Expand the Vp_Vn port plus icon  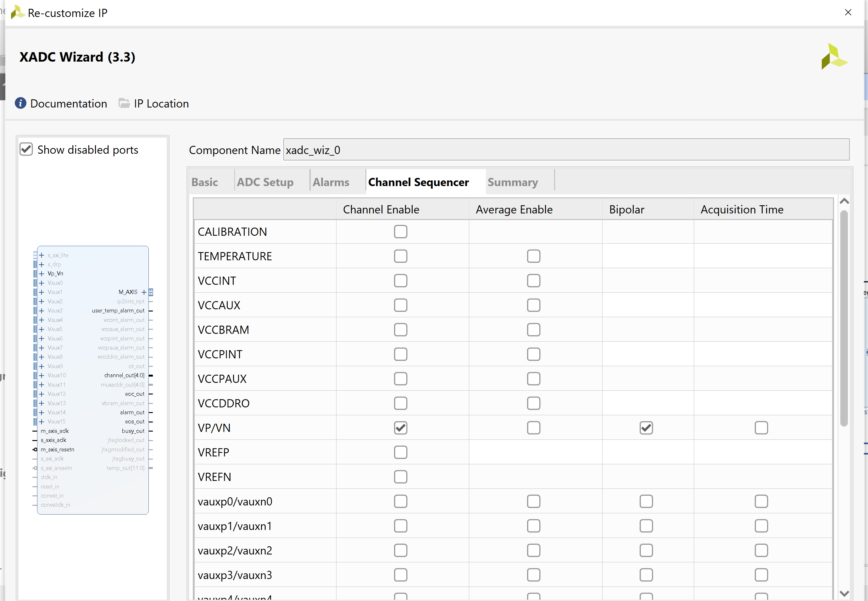point(42,274)
